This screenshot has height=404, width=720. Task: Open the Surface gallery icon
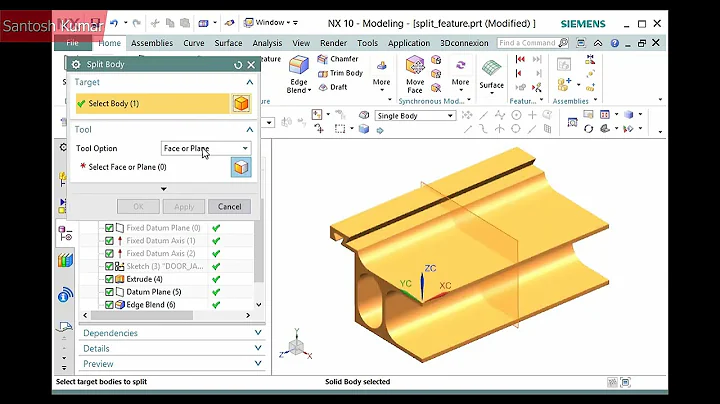click(x=491, y=69)
